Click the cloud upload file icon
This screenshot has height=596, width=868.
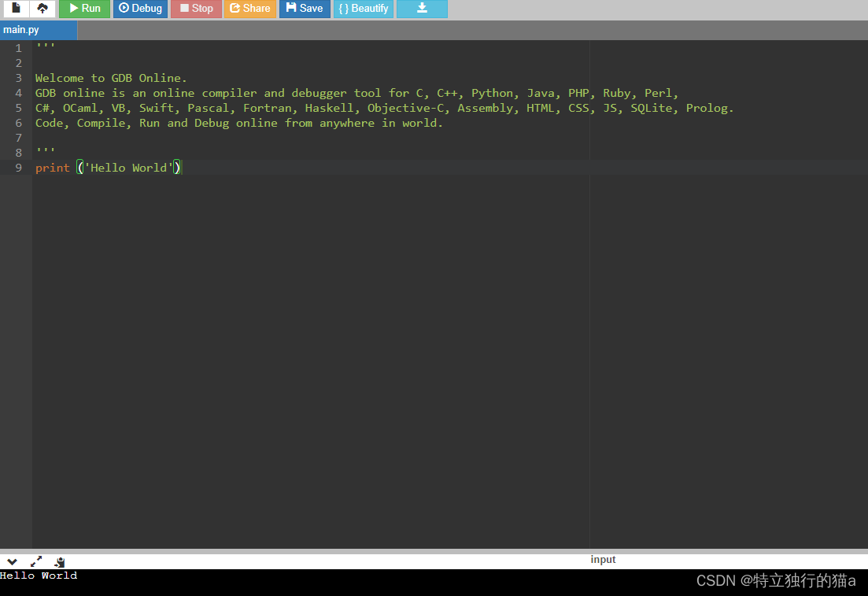coord(42,9)
